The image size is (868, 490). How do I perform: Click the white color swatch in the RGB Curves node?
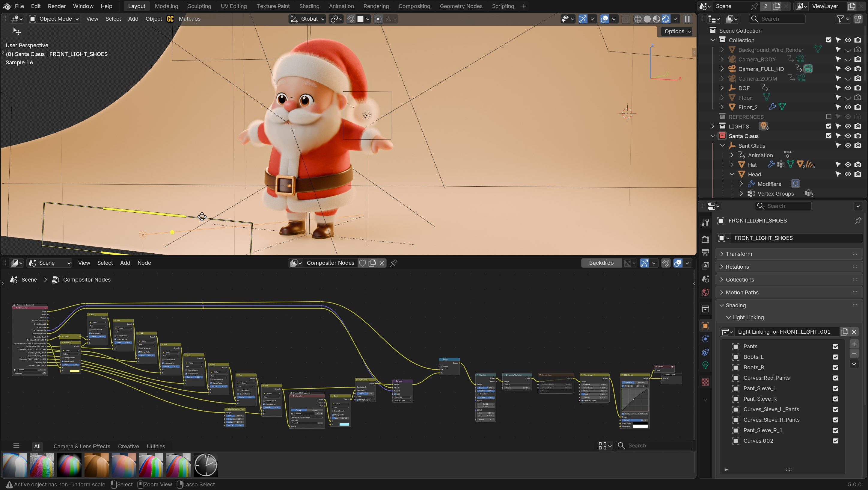[640, 426]
